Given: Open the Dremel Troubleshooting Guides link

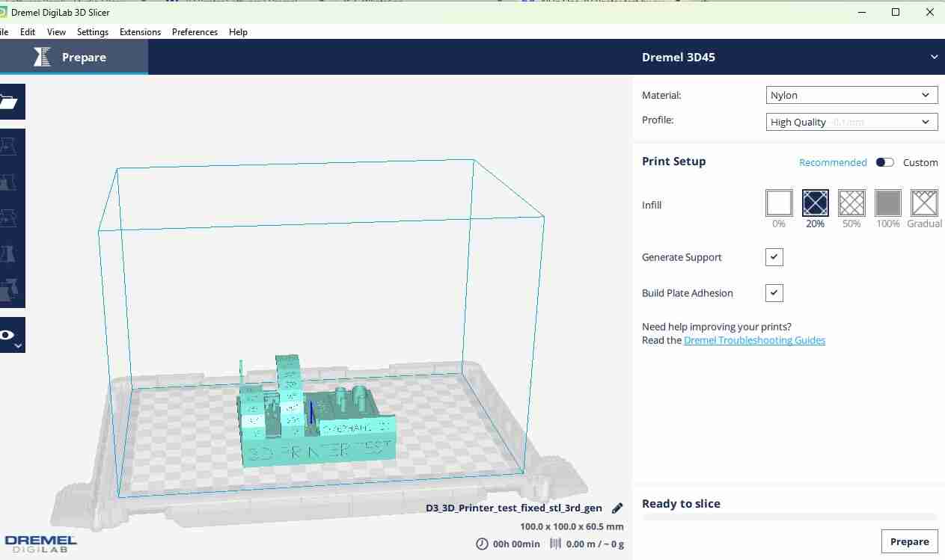Looking at the screenshot, I should coord(754,340).
